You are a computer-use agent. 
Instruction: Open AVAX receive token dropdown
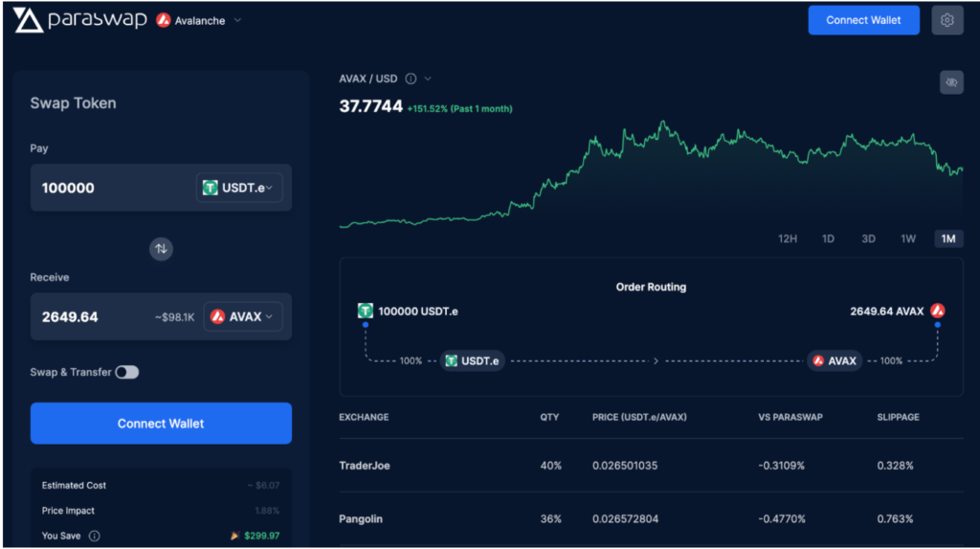(242, 317)
